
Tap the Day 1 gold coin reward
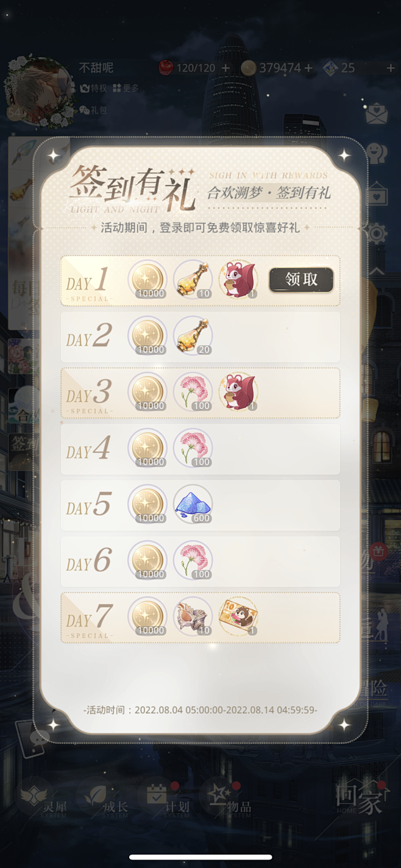[147, 280]
